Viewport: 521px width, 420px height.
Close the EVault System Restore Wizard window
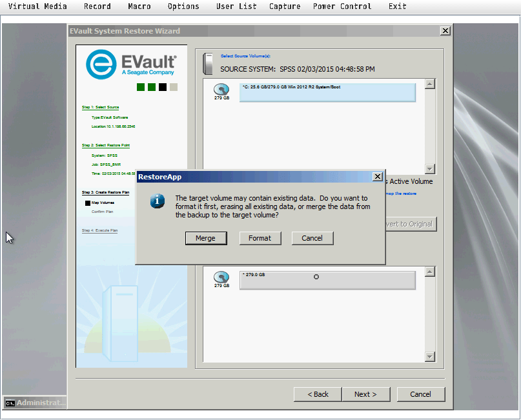445,31
